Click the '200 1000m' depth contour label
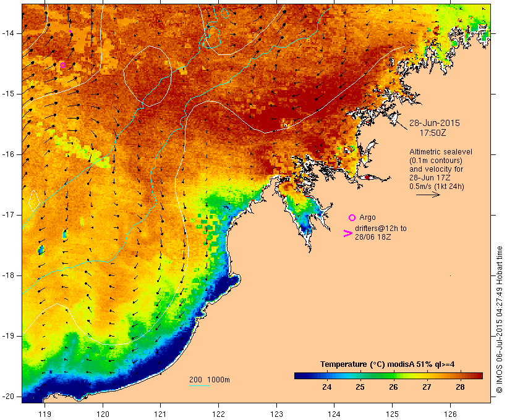 [x=210, y=380]
